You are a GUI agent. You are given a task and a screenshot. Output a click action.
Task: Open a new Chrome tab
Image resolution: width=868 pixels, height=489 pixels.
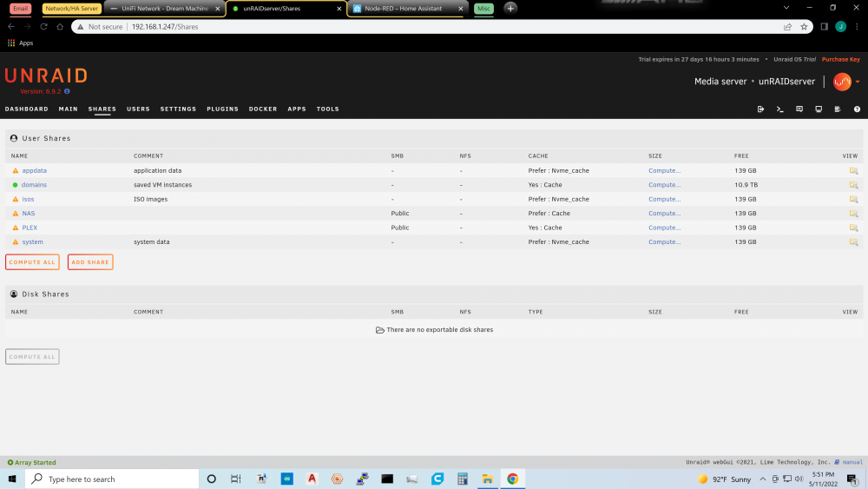tap(510, 9)
